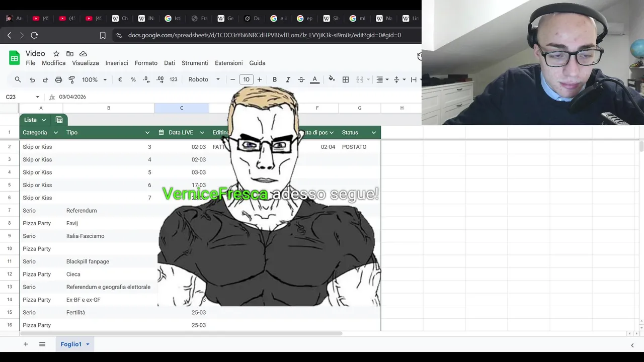Screen dimensions: 644x362
Task: Click the move to folder icon
Action: pyautogui.click(x=70, y=54)
